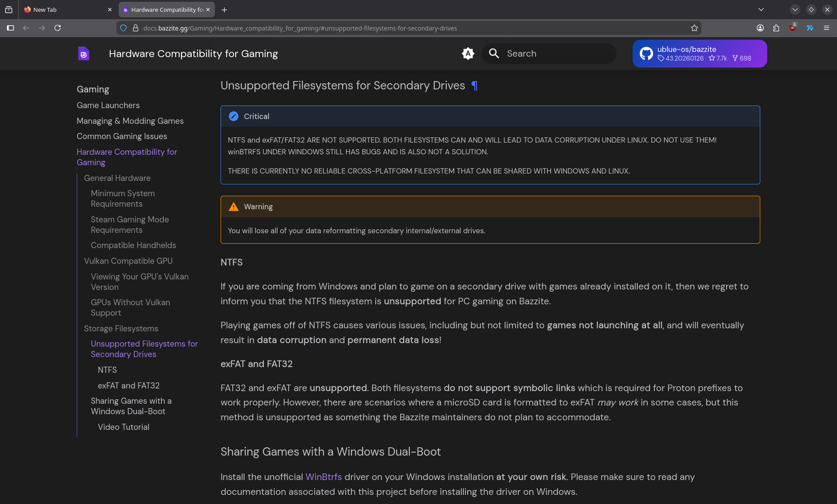
Task: Reload the current page
Action: click(x=58, y=28)
